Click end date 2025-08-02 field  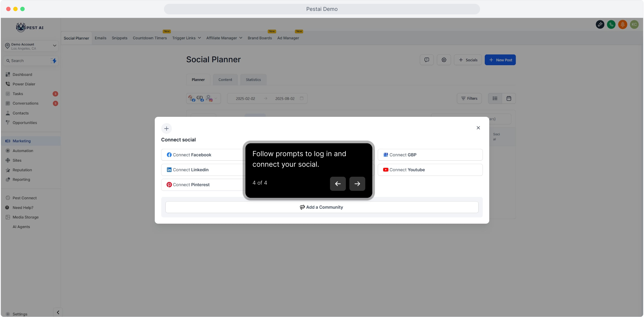pyautogui.click(x=285, y=99)
